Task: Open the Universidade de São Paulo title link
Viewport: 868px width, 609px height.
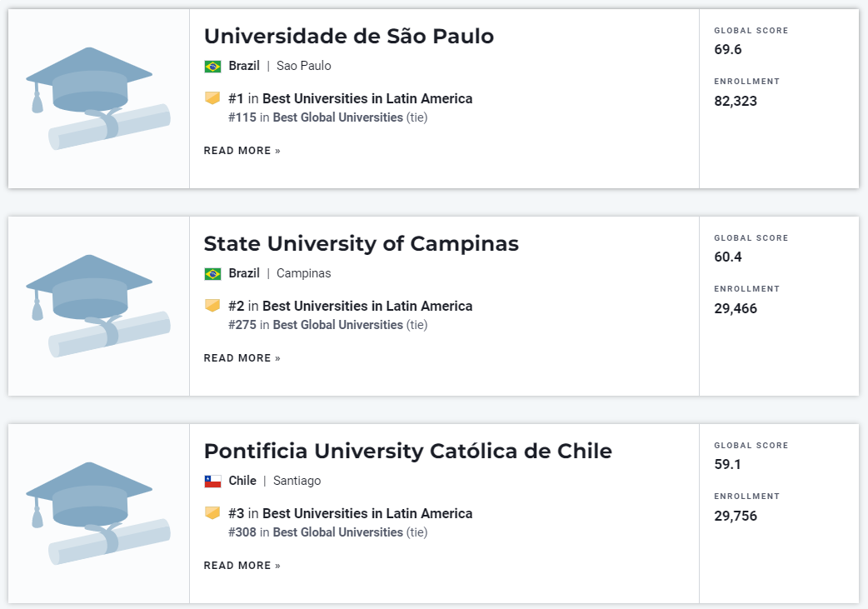Action: (x=349, y=37)
